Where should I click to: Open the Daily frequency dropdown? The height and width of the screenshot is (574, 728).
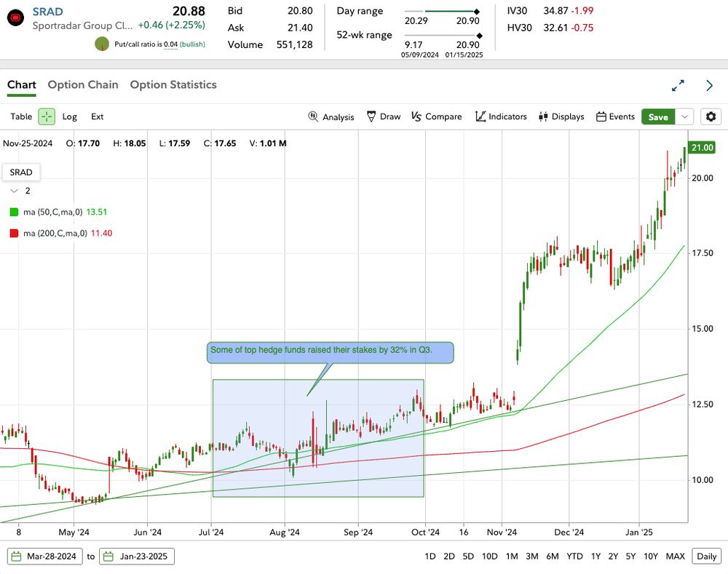pyautogui.click(x=706, y=557)
